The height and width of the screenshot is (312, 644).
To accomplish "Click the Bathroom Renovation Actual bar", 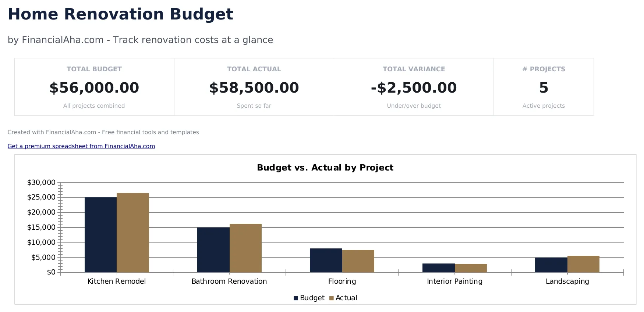I will 245,248.
